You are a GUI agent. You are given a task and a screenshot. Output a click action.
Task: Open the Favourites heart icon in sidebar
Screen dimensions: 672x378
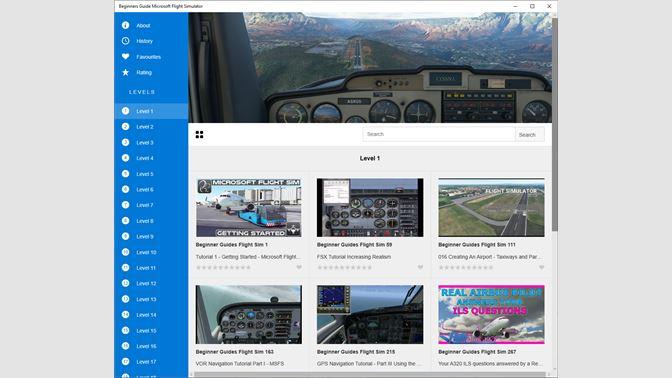125,57
